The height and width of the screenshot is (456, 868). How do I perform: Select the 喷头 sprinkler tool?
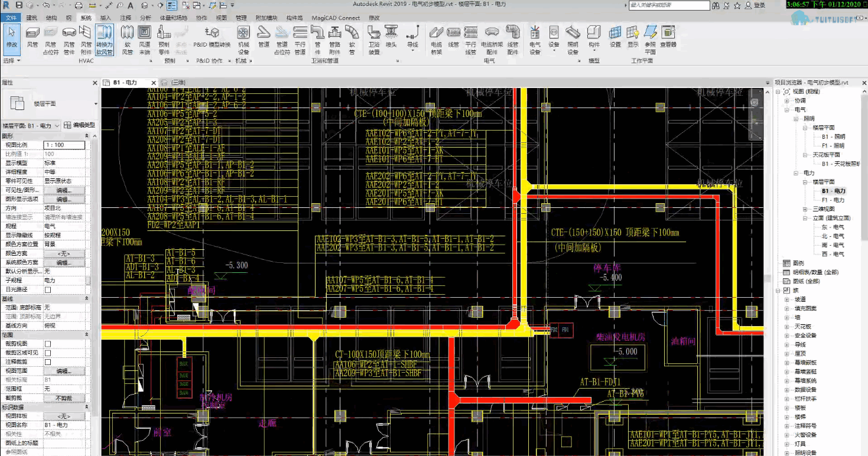(x=391, y=37)
